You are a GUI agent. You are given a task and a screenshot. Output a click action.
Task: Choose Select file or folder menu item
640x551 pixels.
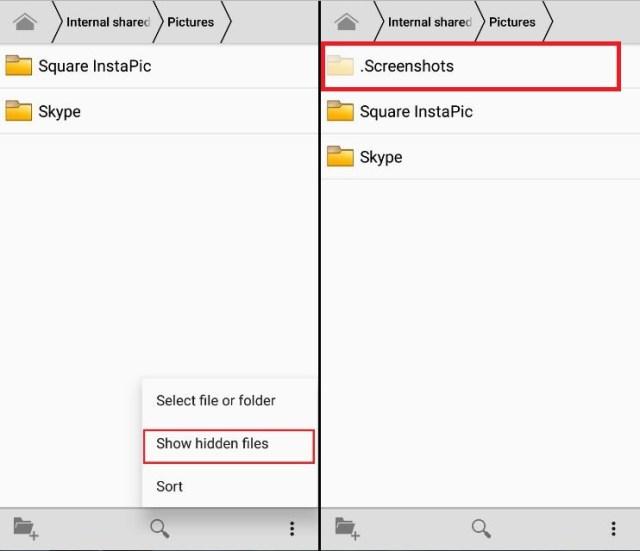click(230, 400)
